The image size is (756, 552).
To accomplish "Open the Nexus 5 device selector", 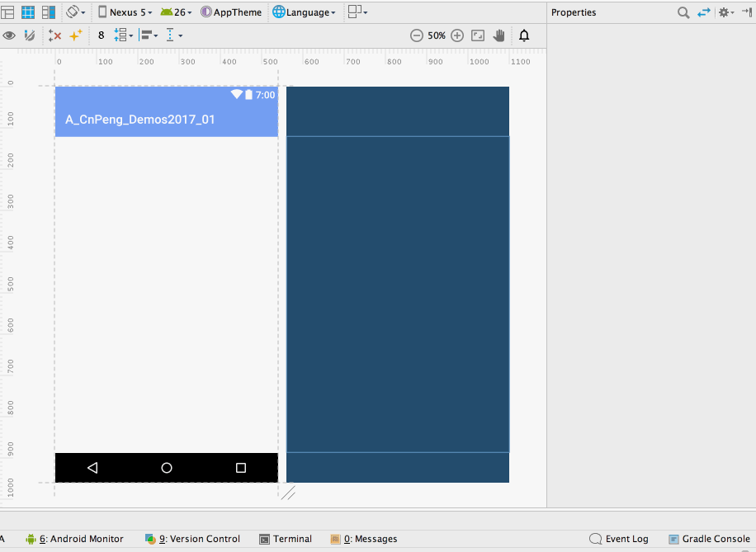I will coord(125,12).
